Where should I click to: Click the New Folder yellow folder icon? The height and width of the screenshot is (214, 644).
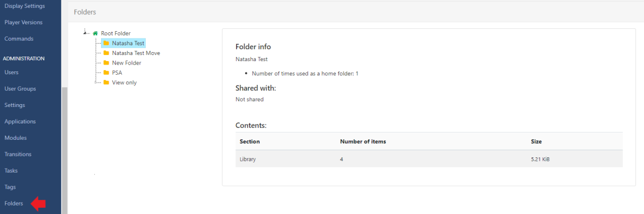coord(106,63)
